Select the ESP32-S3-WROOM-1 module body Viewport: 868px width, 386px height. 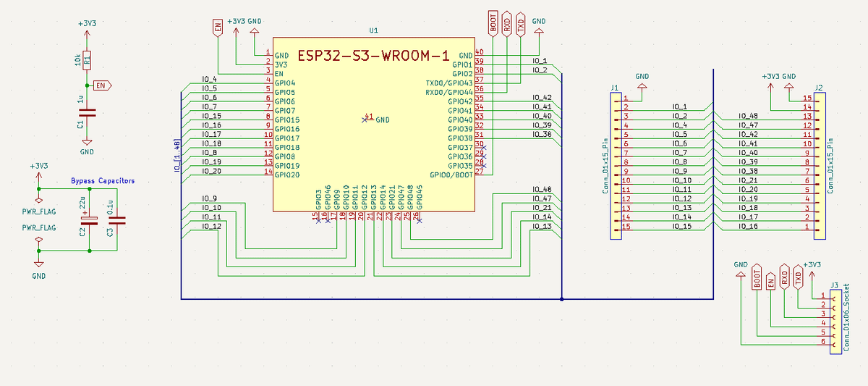tap(374, 125)
